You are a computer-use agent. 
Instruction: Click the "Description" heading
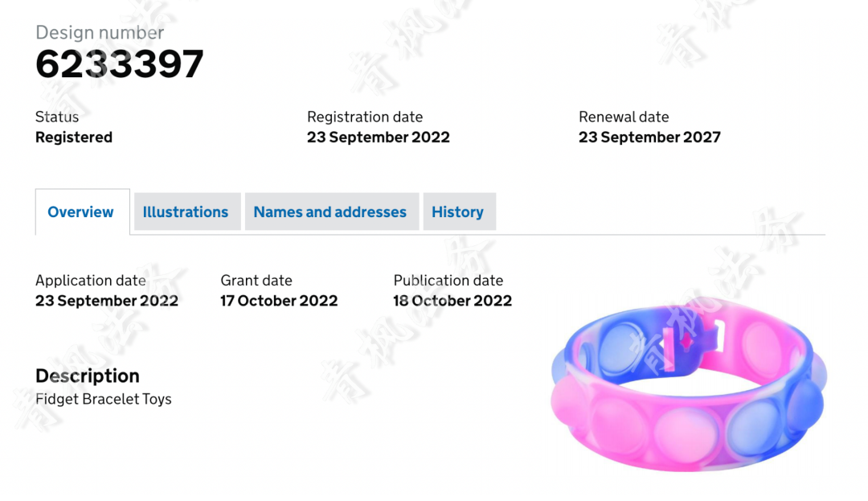point(88,376)
